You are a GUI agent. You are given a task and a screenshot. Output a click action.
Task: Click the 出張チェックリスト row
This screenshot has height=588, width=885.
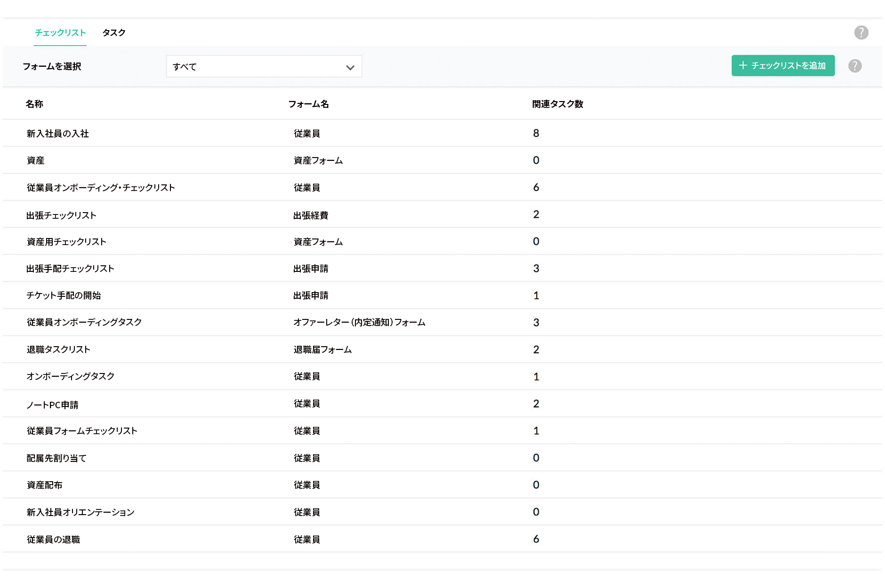pyautogui.click(x=61, y=215)
